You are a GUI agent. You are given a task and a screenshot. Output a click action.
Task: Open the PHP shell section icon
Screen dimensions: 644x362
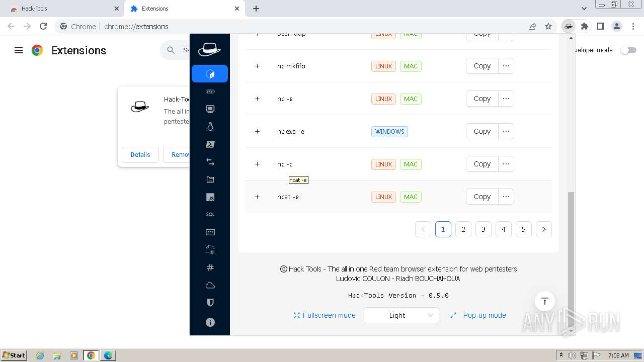point(210,92)
